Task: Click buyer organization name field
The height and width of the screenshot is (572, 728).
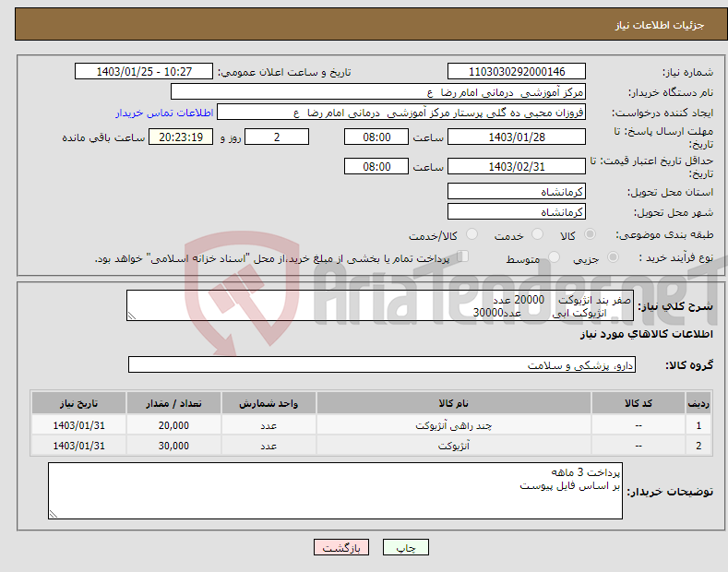Action: pyautogui.click(x=378, y=92)
